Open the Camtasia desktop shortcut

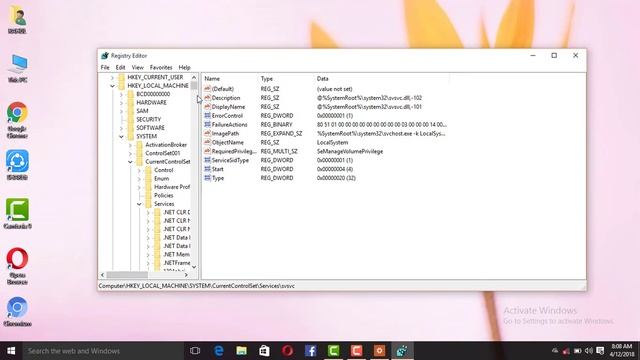tap(17, 213)
